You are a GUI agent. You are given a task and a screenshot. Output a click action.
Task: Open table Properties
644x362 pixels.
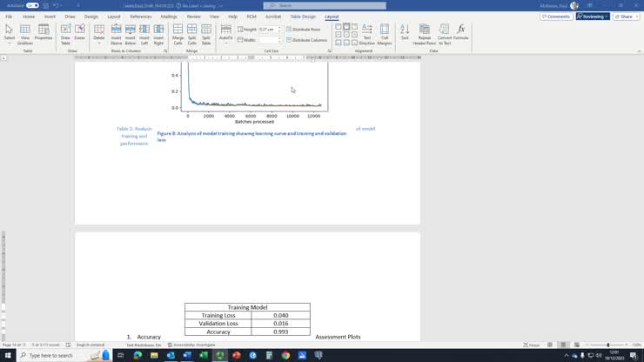43,33
